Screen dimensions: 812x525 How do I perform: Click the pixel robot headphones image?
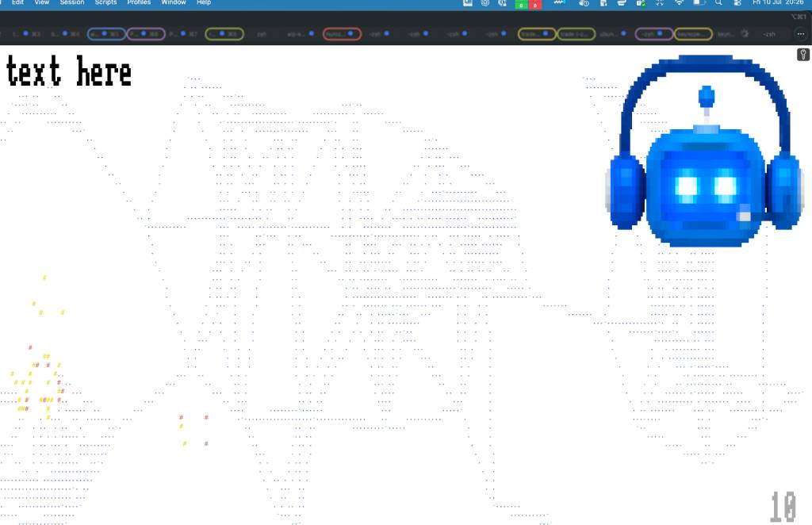coord(705,150)
